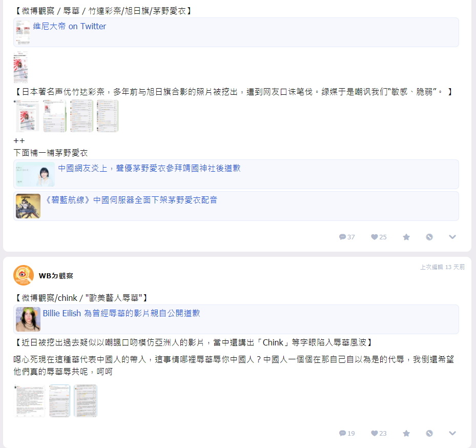Star the WB勹觀察 chink post

[x=406, y=433]
